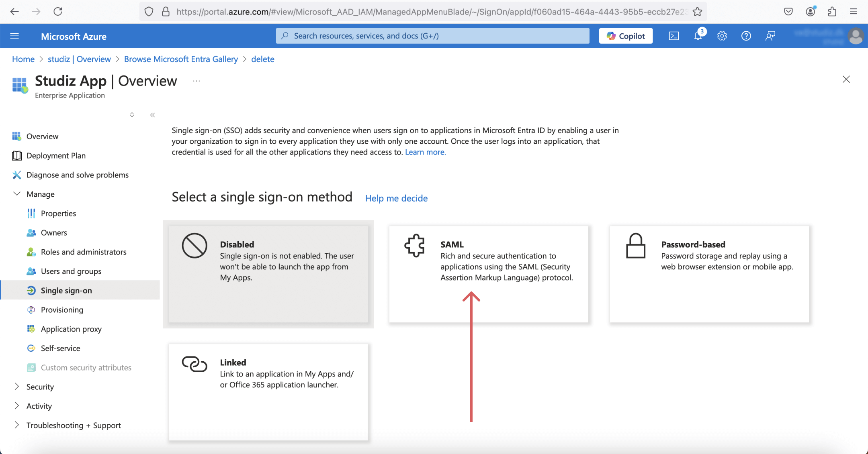Select the Disabled sign-on card

268,274
